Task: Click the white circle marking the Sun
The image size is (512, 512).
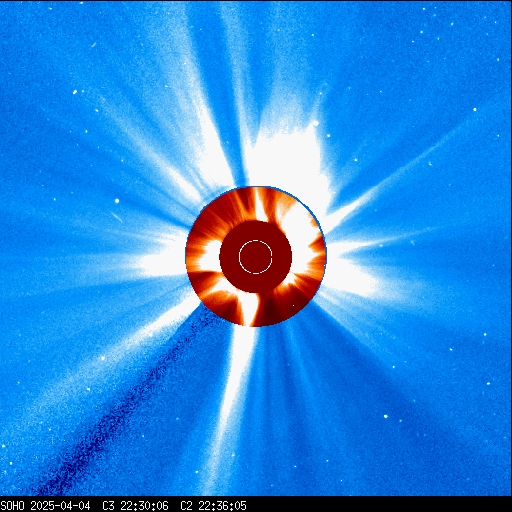Action: (256, 257)
